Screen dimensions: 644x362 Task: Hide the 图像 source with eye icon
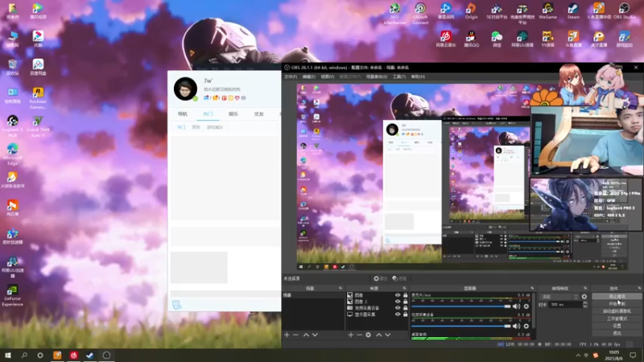pyautogui.click(x=398, y=295)
